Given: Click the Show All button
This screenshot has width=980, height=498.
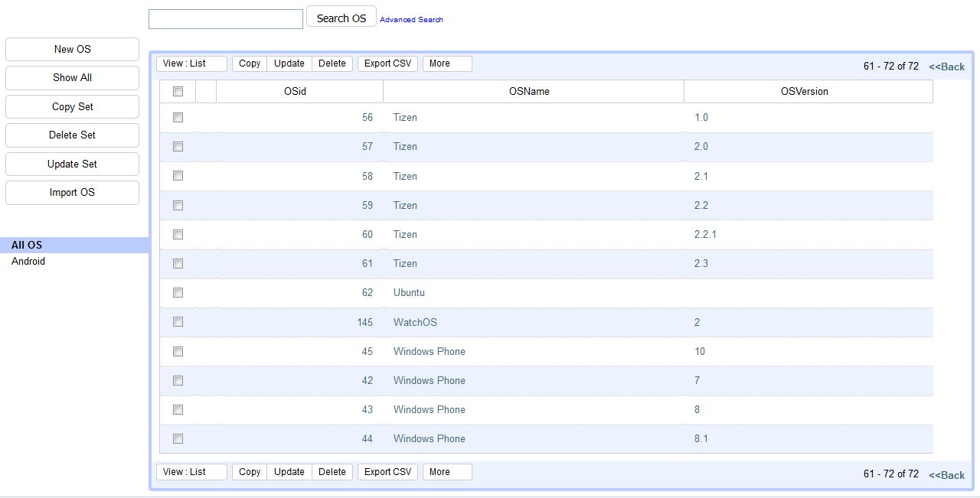Looking at the screenshot, I should 73,77.
